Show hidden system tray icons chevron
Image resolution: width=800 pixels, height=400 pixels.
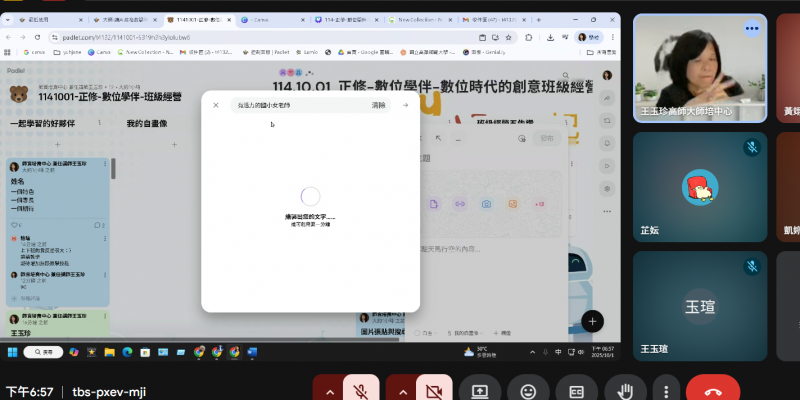533,352
